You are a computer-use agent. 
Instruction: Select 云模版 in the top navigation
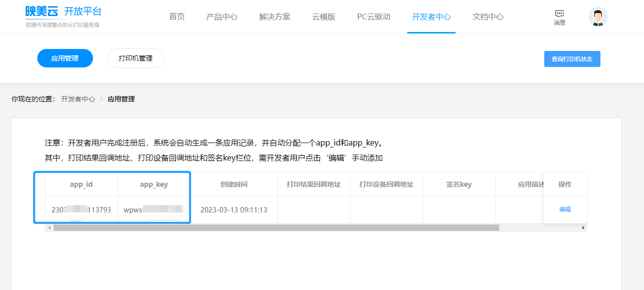pos(323,17)
